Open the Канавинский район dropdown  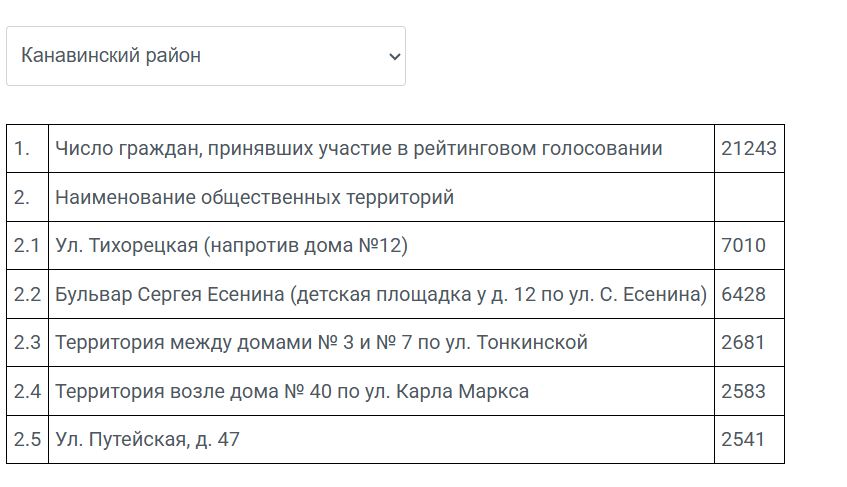206,56
